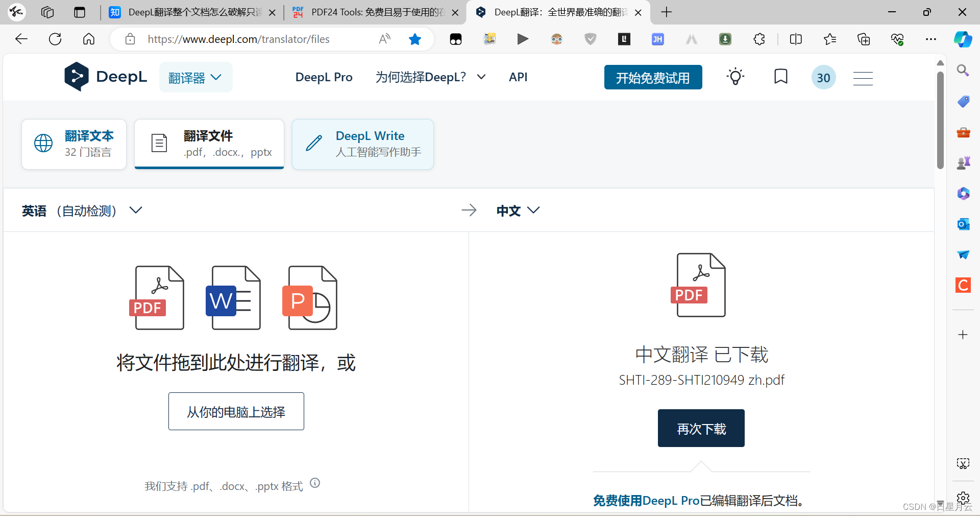Click the translated PDF file icon
The width and height of the screenshot is (980, 516).
pos(698,285)
